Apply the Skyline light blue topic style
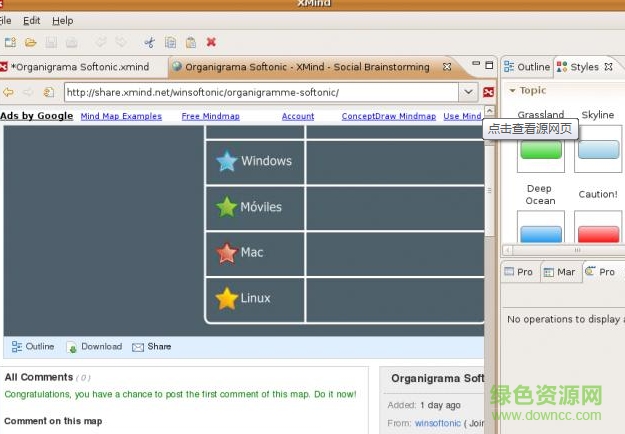The width and height of the screenshot is (625, 434). 598,150
